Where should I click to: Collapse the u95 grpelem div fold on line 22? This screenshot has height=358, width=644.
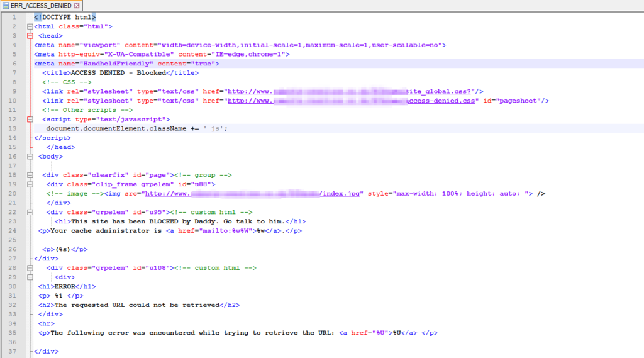click(30, 212)
